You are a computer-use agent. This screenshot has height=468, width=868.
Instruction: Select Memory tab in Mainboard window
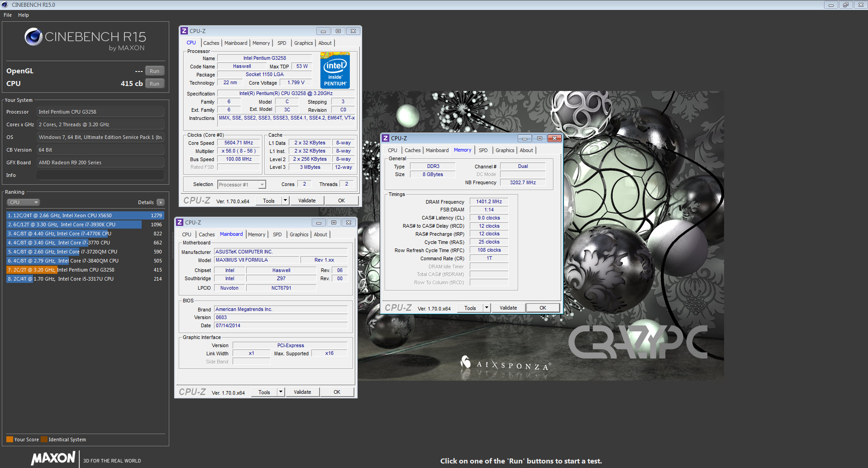pyautogui.click(x=257, y=234)
